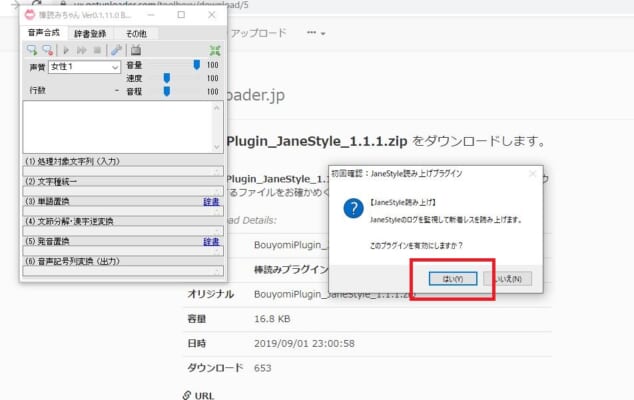Close the JaneStyle読み上げプラグイン dialog
The width and height of the screenshot is (634, 400).
533,174
